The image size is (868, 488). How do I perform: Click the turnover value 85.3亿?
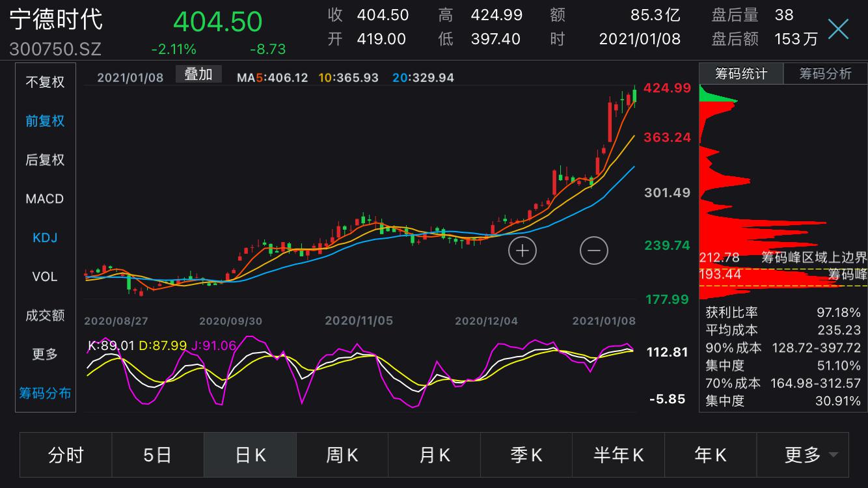[x=655, y=14]
